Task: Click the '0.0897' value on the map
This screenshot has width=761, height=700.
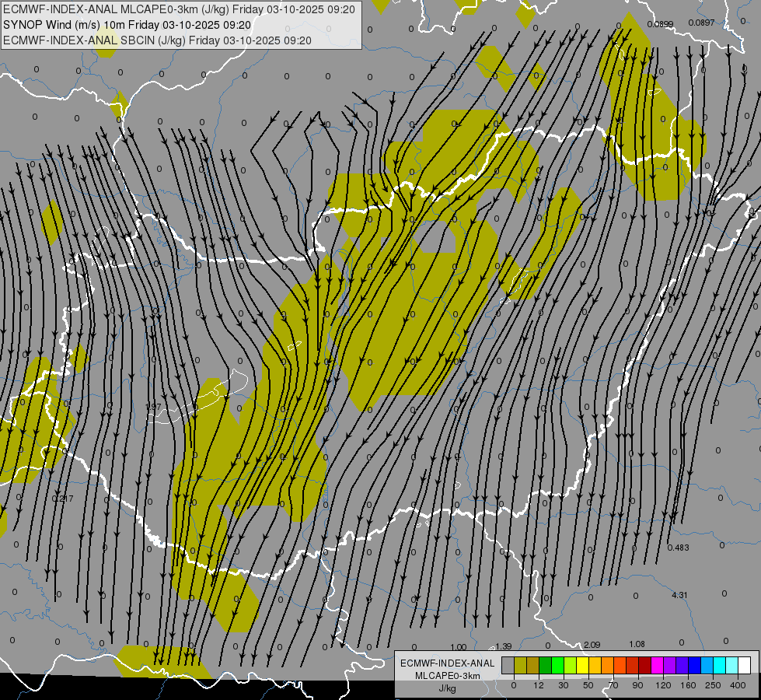Action: 701,23
